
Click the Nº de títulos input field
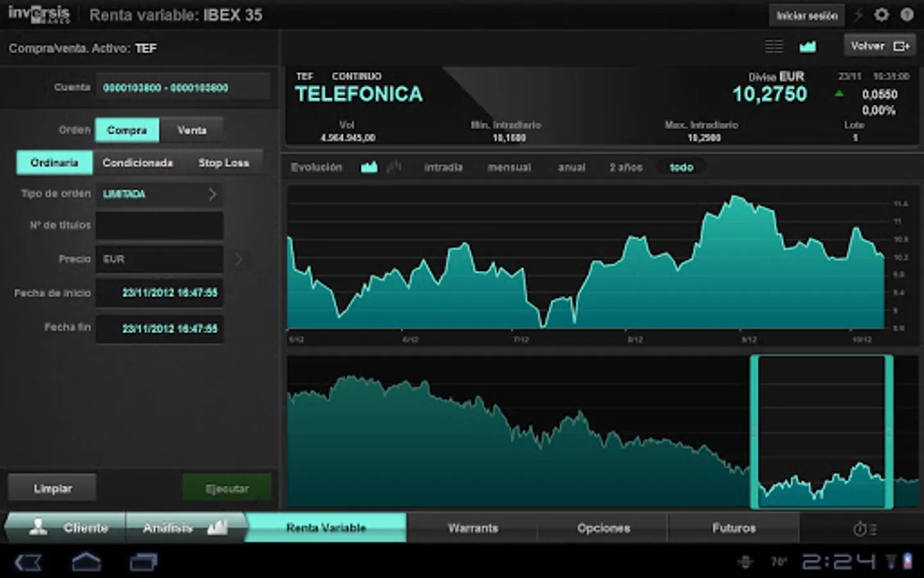160,225
